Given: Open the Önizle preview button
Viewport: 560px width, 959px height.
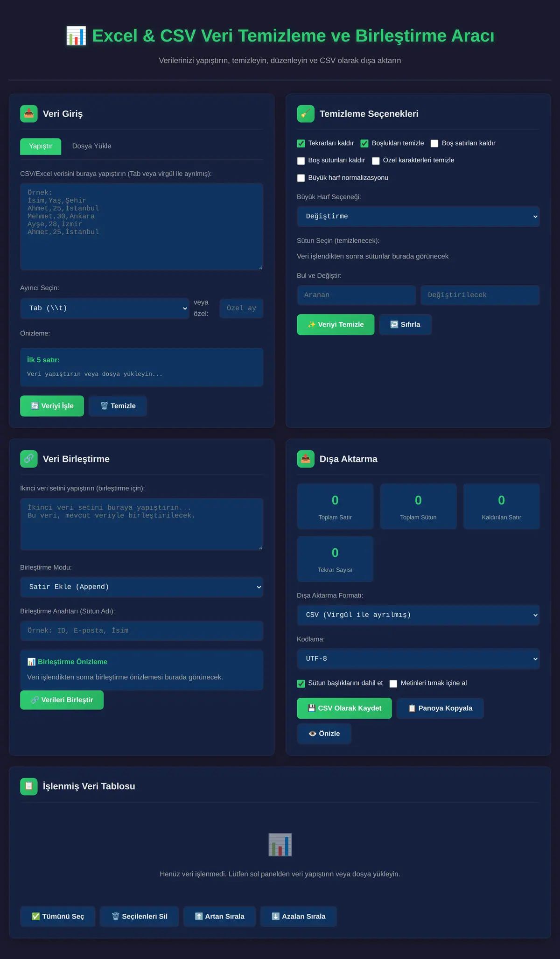Looking at the screenshot, I should tap(324, 734).
